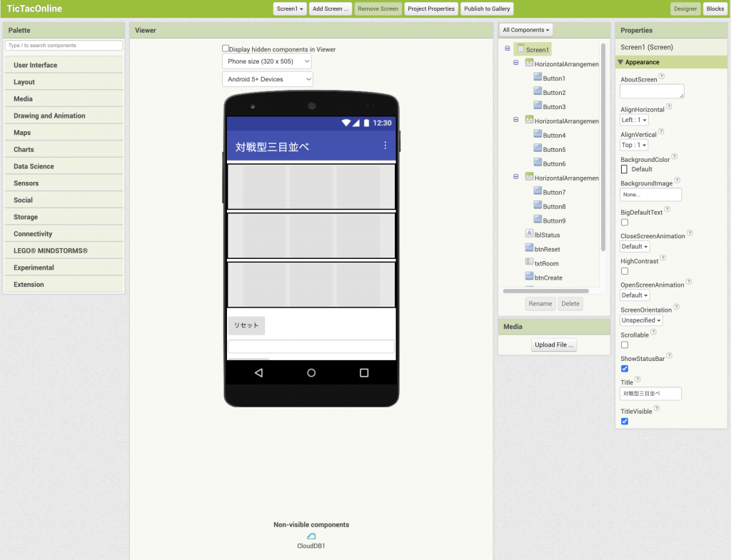
Task: Click the Button1 component icon in tree
Action: [538, 77]
